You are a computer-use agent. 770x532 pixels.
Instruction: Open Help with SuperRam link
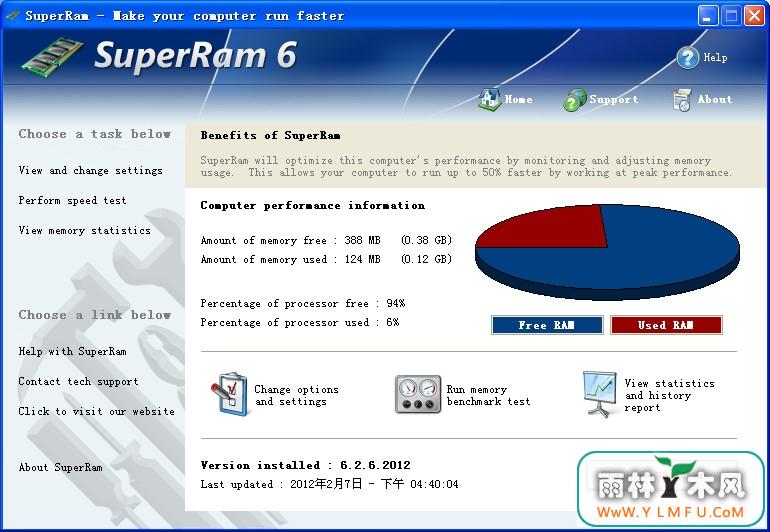tap(72, 351)
